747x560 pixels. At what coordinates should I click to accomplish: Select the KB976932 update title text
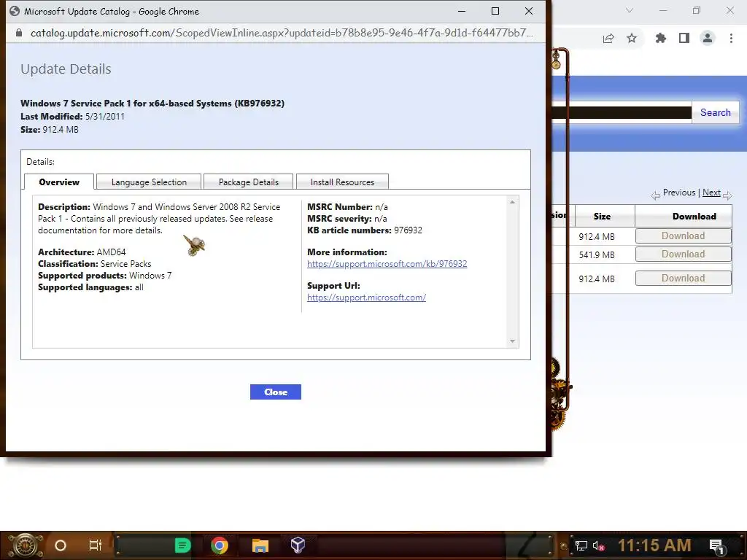[152, 104]
